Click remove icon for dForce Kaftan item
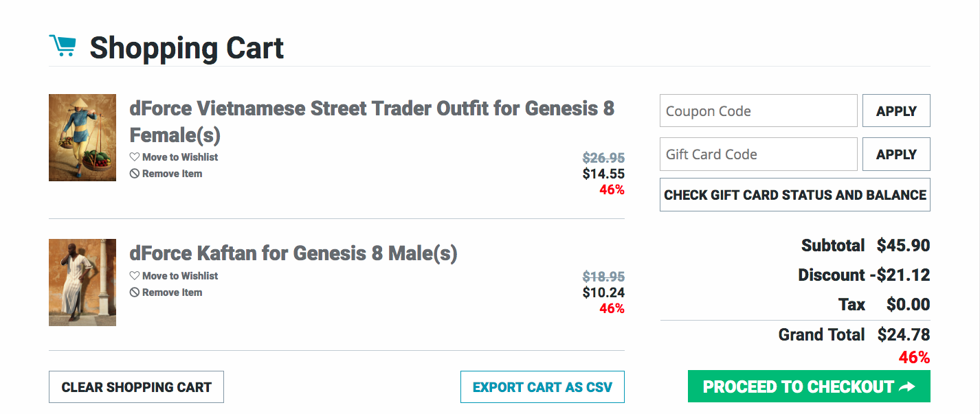 pos(135,292)
